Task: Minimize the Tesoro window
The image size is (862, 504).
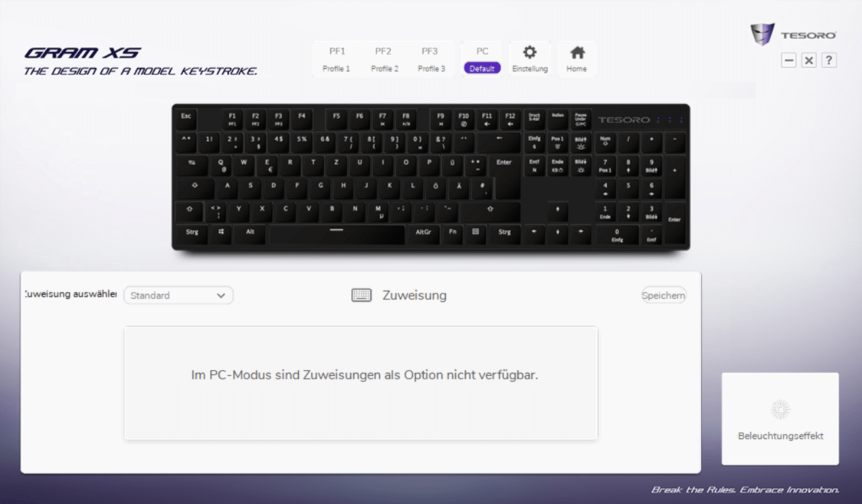Action: click(789, 60)
